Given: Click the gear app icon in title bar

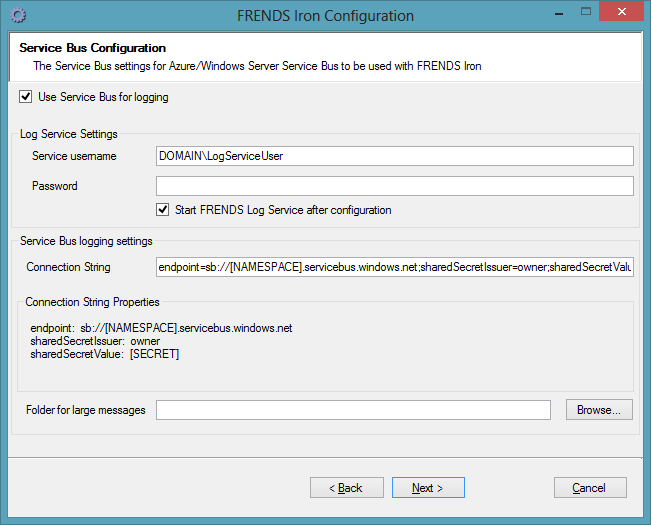Looking at the screenshot, I should (x=18, y=16).
